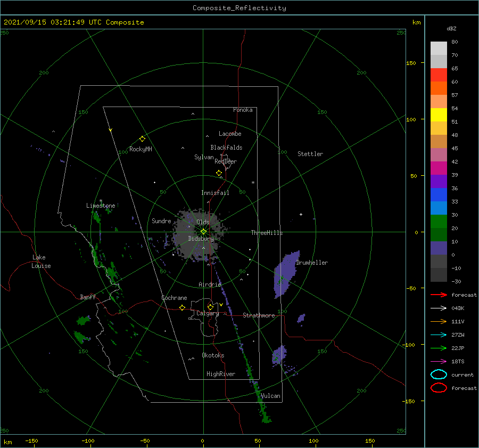Select the red forecast ellipse icon
This screenshot has width=479, height=448.
point(439,388)
